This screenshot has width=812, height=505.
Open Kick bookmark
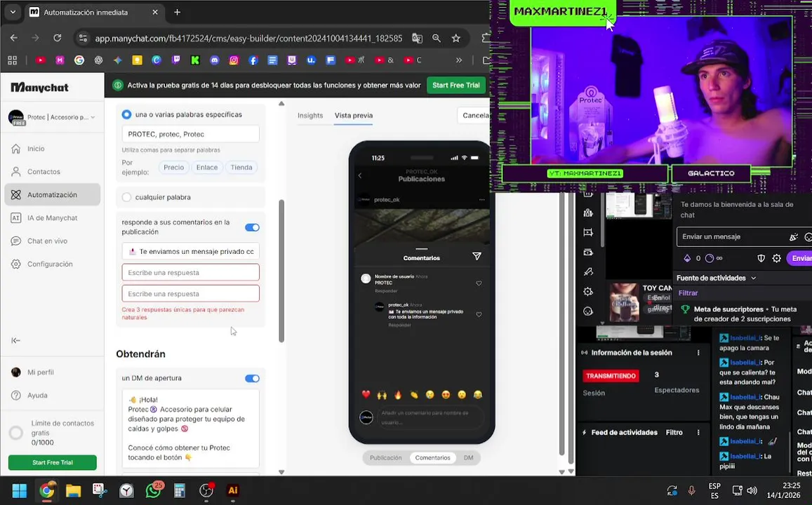coord(195,60)
